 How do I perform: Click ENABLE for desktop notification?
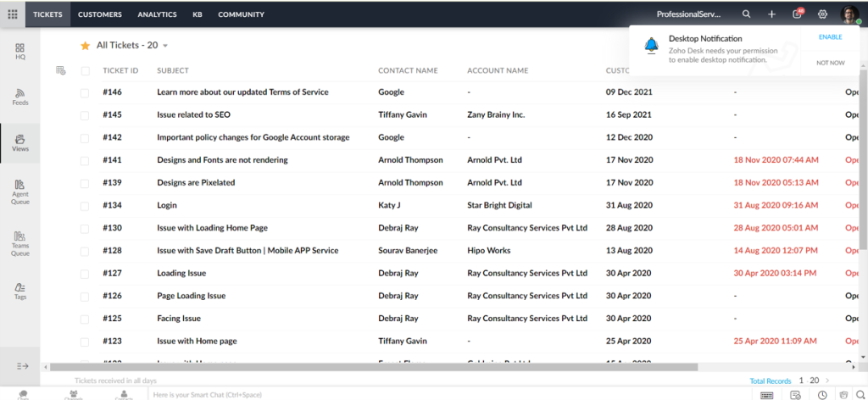[x=830, y=37]
